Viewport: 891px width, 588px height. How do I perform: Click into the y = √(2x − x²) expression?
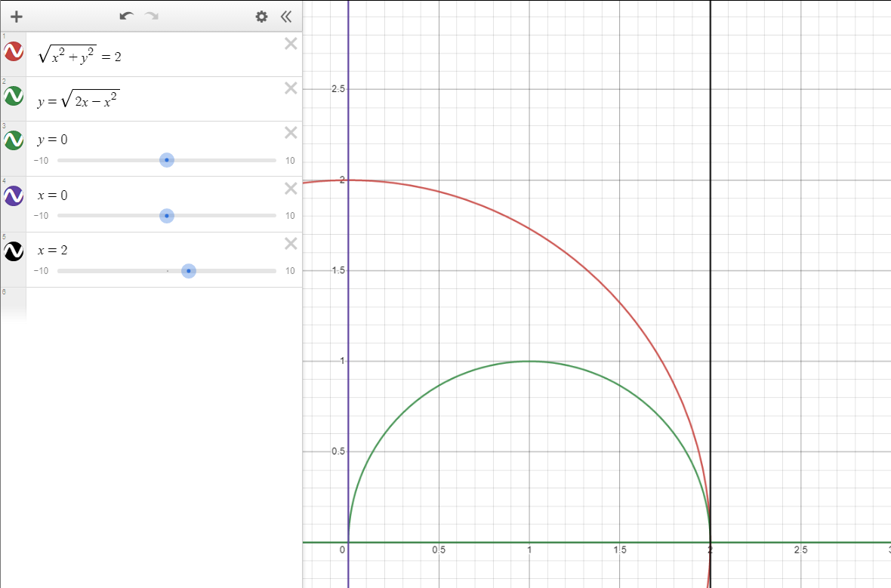pos(79,99)
